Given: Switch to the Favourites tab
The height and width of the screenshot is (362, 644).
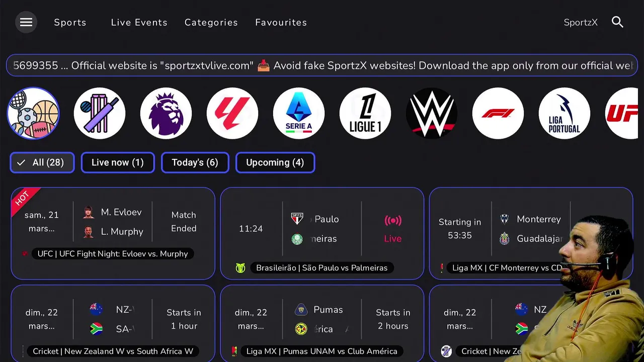Looking at the screenshot, I should [281, 23].
